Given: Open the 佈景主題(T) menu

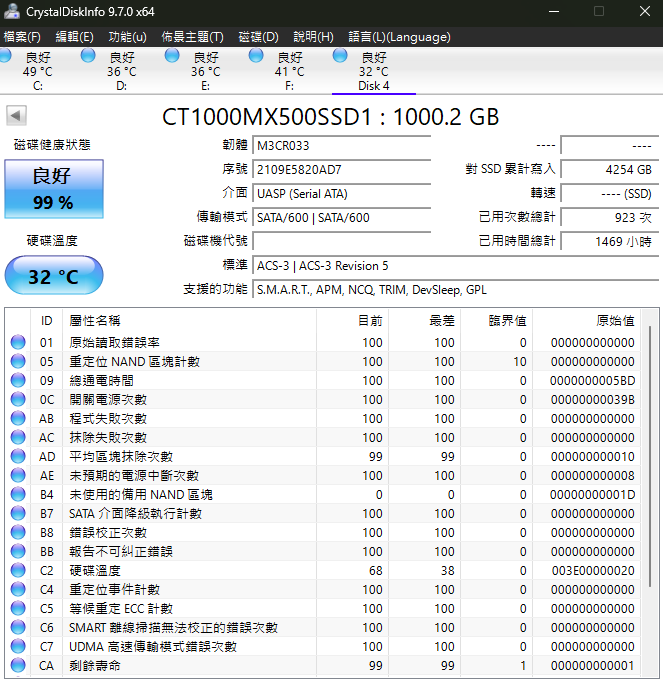Looking at the screenshot, I should click(192, 37).
